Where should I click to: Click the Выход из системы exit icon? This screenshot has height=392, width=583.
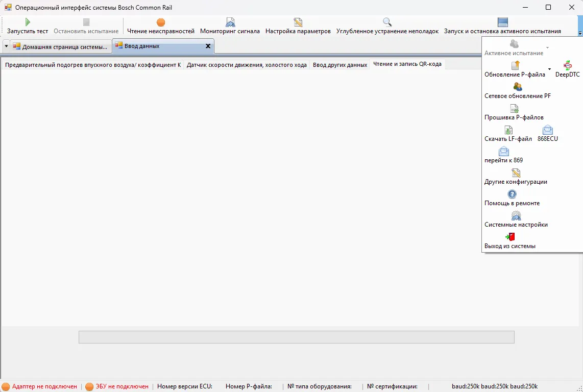point(510,237)
